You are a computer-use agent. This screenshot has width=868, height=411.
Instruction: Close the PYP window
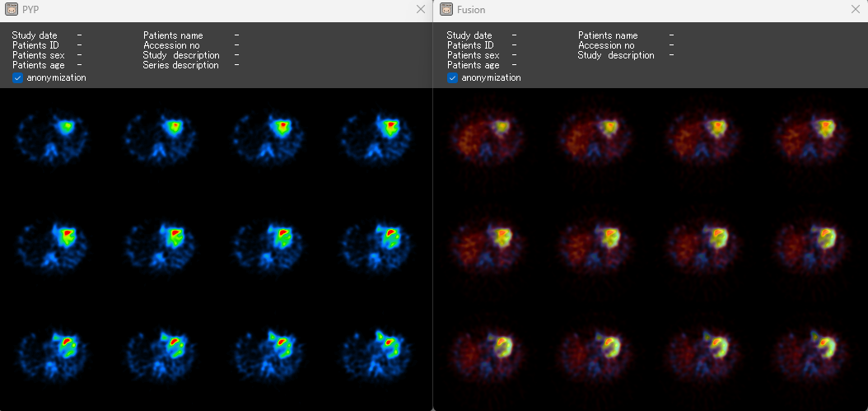point(421,9)
